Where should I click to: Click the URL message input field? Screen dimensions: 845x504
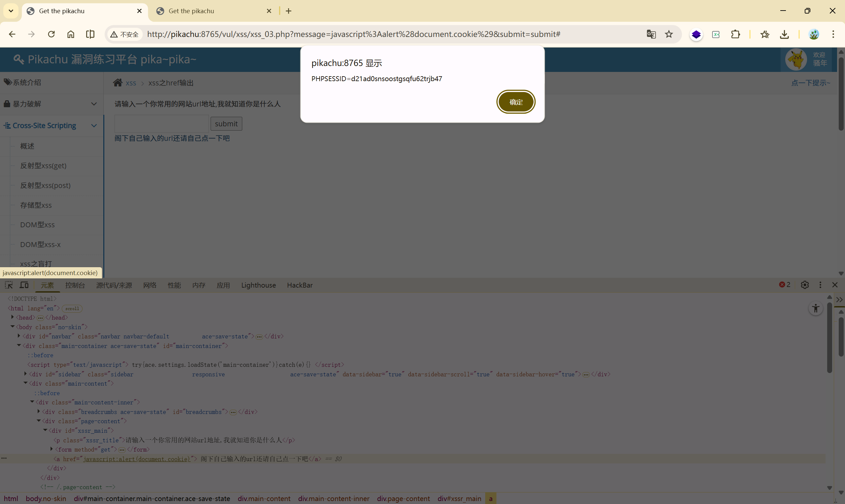161,124
